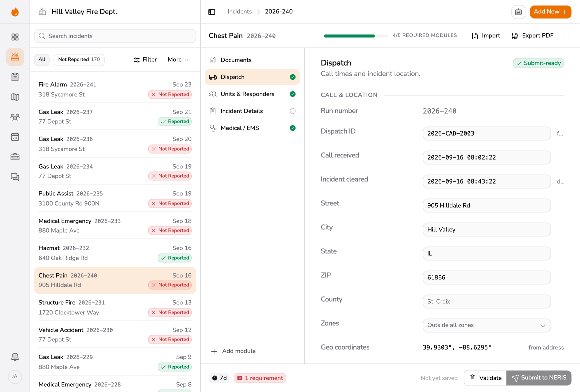Screen dimensions: 580x392
Task: Click the Documents module icon
Action: click(213, 60)
